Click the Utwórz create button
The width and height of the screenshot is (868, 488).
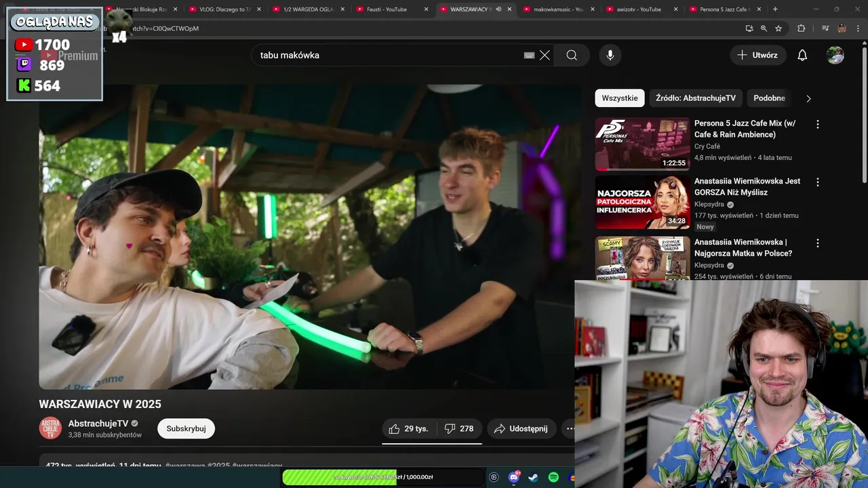pos(758,55)
